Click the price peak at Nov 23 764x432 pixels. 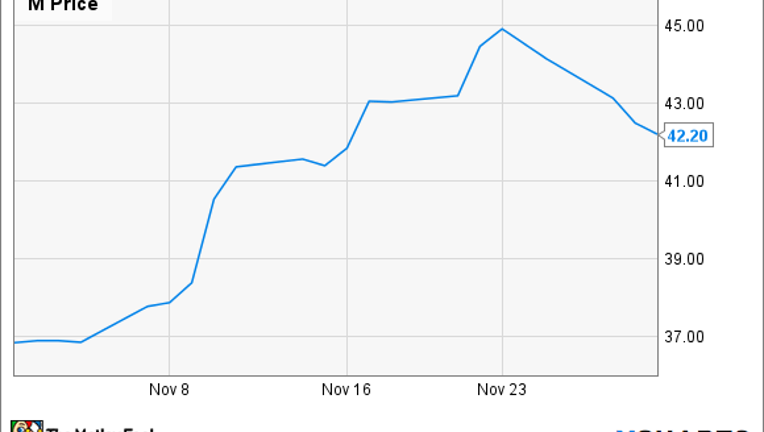click(x=502, y=29)
